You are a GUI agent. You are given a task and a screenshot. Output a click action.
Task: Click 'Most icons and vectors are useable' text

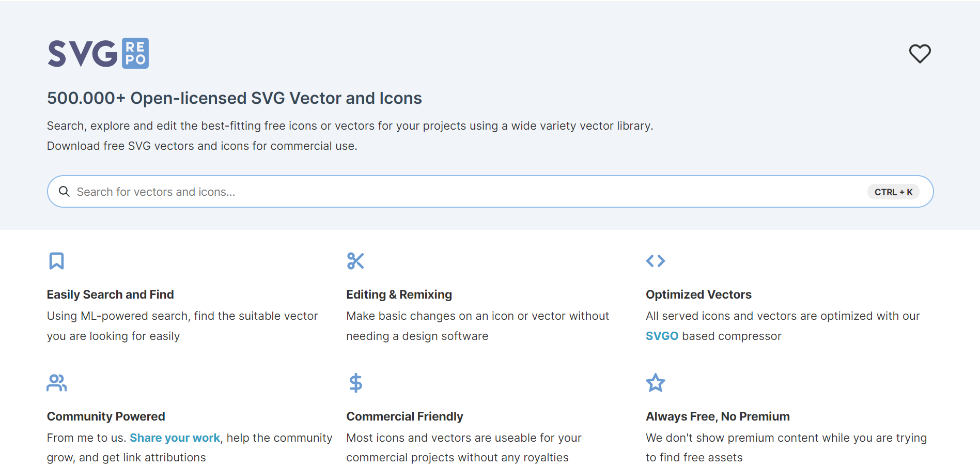pyautogui.click(x=464, y=447)
